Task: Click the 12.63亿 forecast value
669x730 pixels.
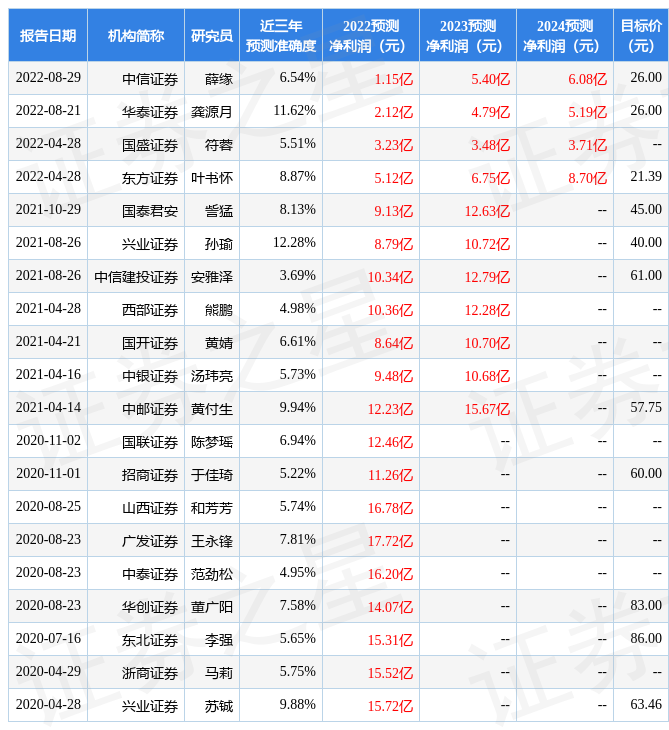Action: coord(487,211)
